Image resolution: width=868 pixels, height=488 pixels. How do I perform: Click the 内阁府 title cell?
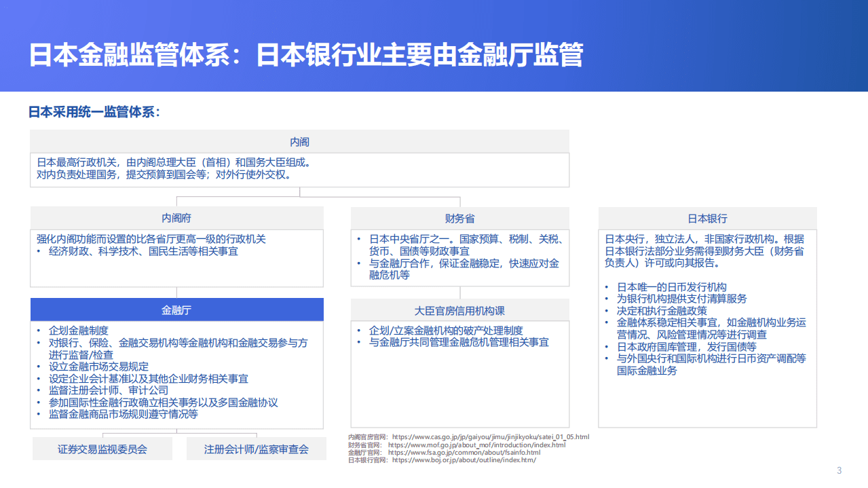pos(176,218)
